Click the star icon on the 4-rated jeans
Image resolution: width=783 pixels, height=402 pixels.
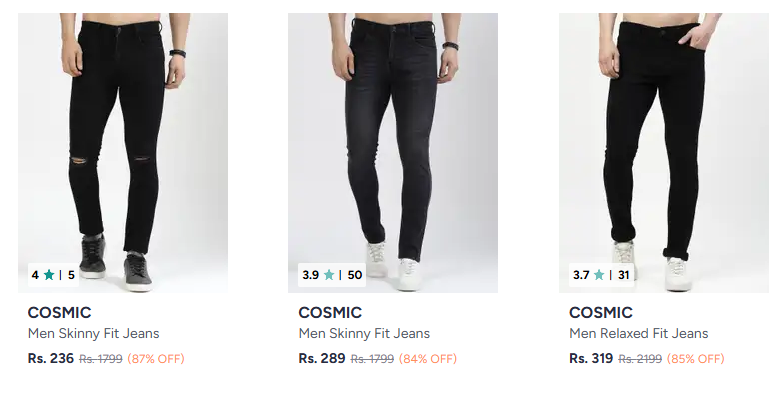pyautogui.click(x=48, y=274)
